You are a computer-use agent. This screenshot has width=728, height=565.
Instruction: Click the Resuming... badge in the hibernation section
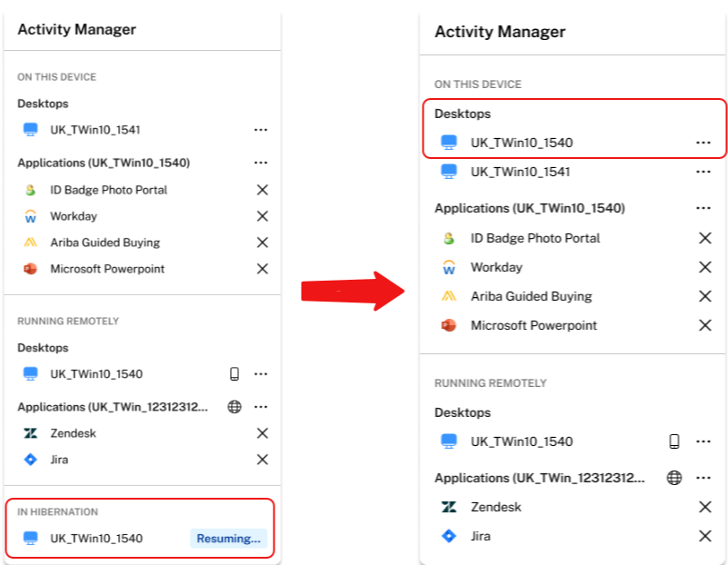tap(228, 539)
